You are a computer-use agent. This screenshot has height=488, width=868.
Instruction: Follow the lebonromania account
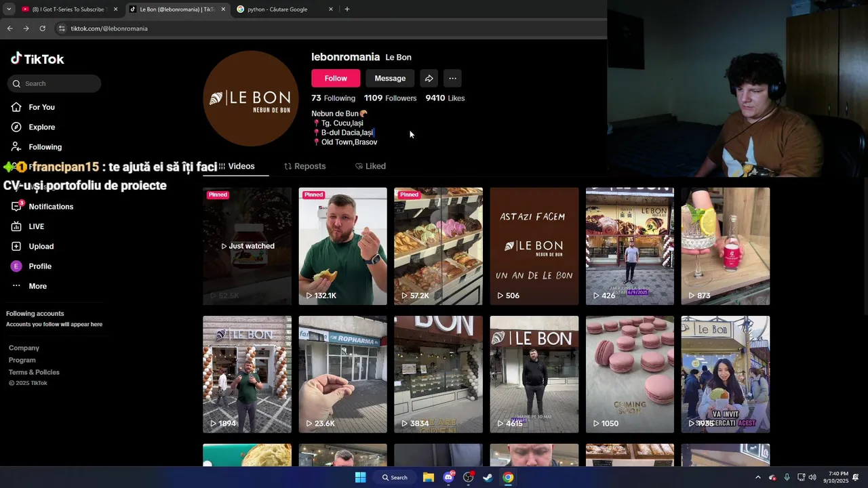pyautogui.click(x=336, y=78)
